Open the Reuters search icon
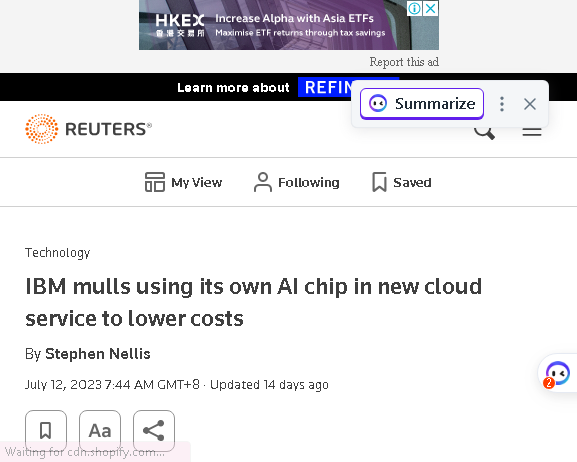Viewport: 577px width, 462px height. tap(484, 133)
